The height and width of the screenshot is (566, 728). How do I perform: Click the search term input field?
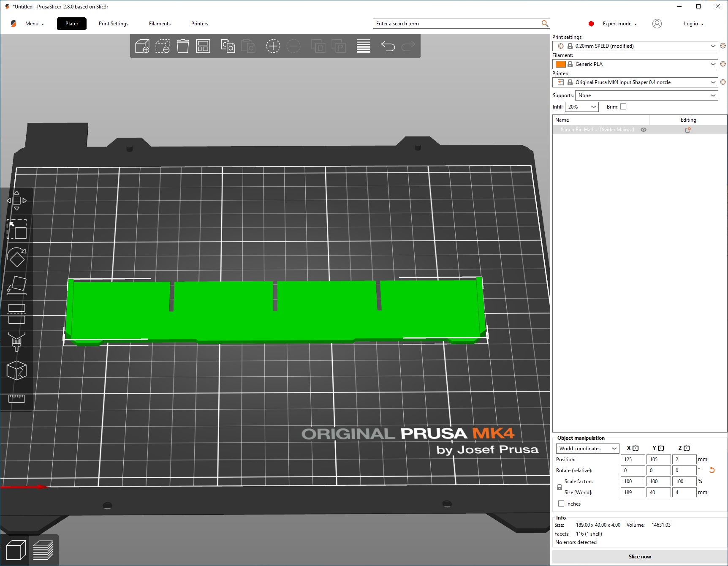457,24
